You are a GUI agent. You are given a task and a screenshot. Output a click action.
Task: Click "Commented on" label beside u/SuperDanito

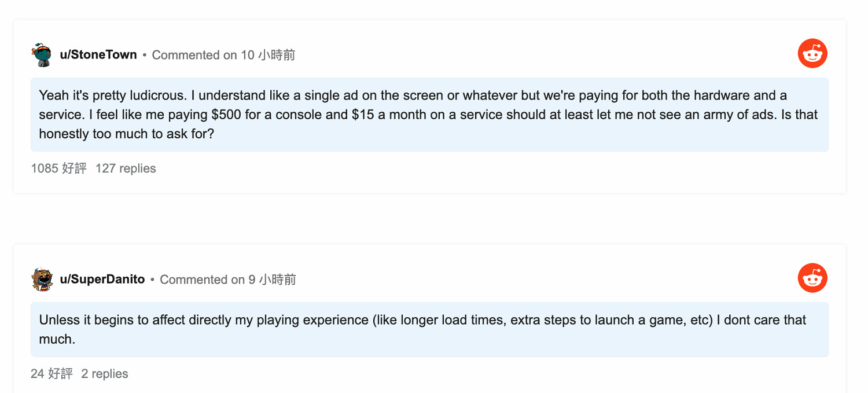(x=202, y=280)
